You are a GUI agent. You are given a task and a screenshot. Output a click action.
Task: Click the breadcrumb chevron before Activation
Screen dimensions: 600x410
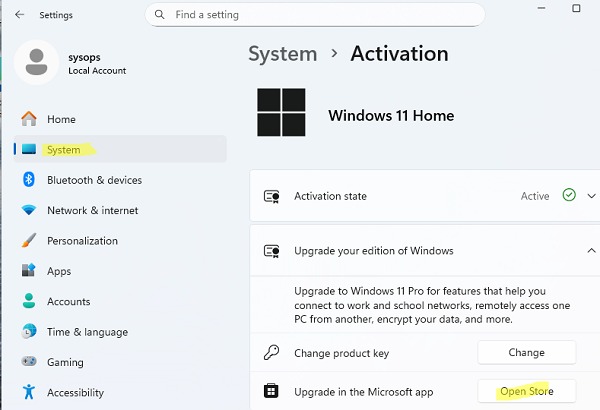pos(334,54)
